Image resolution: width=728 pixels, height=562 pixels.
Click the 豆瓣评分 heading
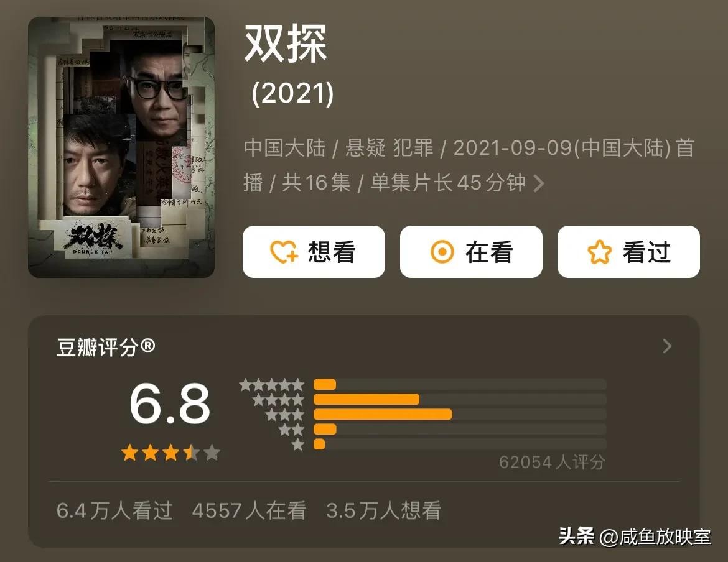(105, 347)
